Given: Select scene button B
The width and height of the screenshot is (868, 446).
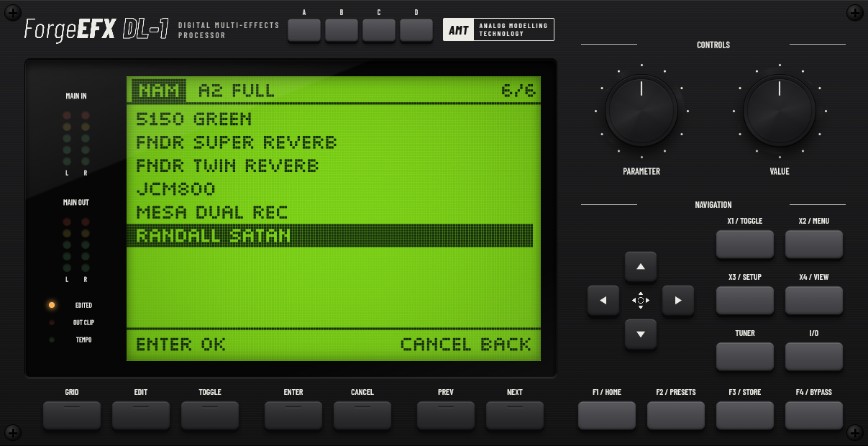Looking at the screenshot, I should 342,29.
